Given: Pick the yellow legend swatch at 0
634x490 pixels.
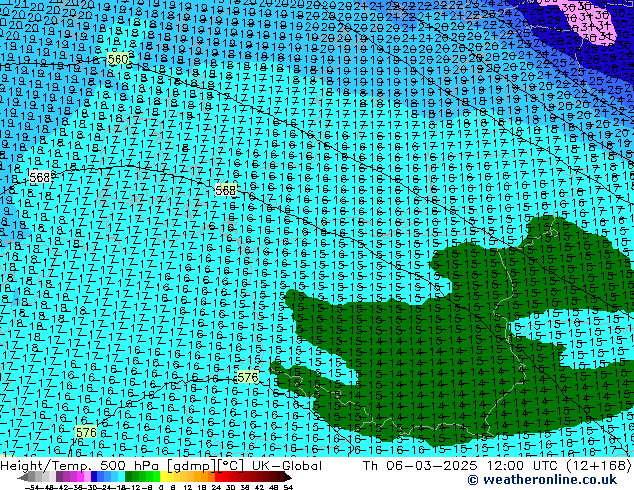Looking at the screenshot, I should (x=163, y=477).
